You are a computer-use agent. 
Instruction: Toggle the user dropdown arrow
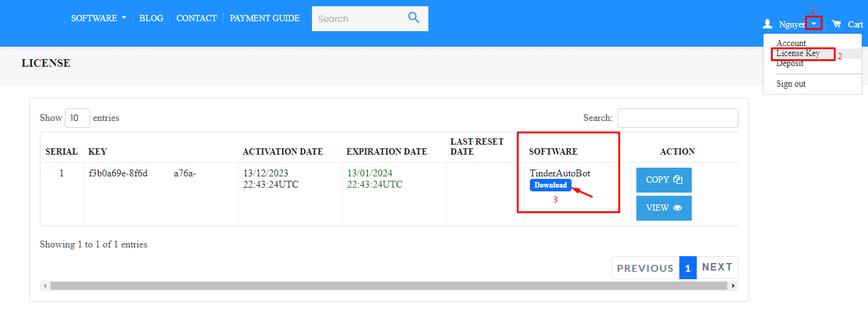pos(814,24)
